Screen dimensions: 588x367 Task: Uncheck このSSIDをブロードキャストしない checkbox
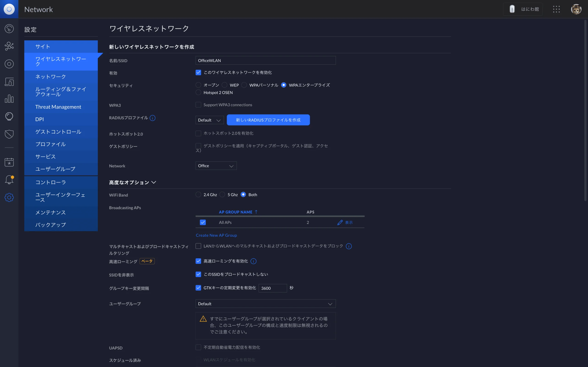pyautogui.click(x=198, y=274)
